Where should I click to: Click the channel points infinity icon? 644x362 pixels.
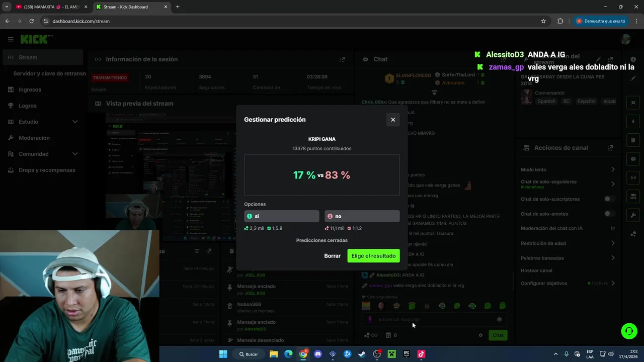(371, 335)
